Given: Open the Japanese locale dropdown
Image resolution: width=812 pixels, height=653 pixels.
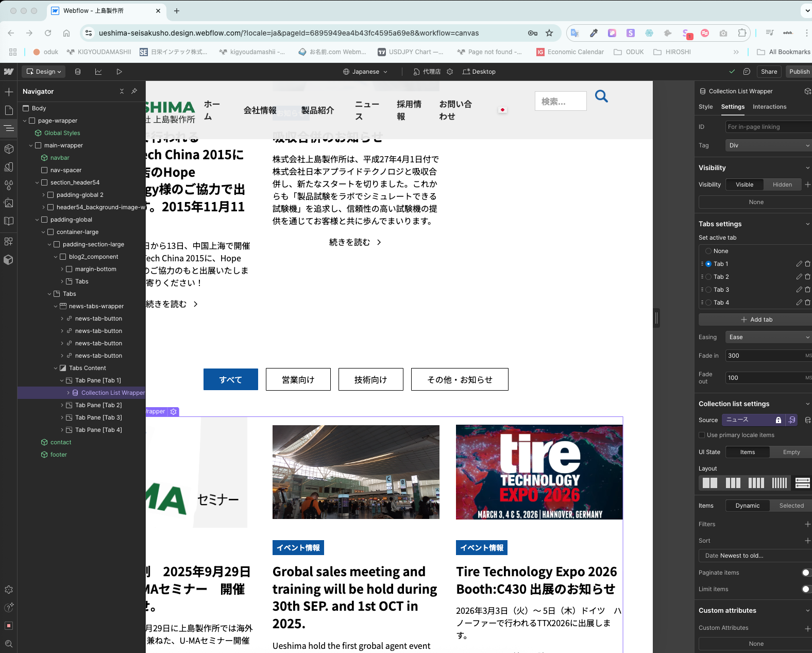Looking at the screenshot, I should point(365,72).
